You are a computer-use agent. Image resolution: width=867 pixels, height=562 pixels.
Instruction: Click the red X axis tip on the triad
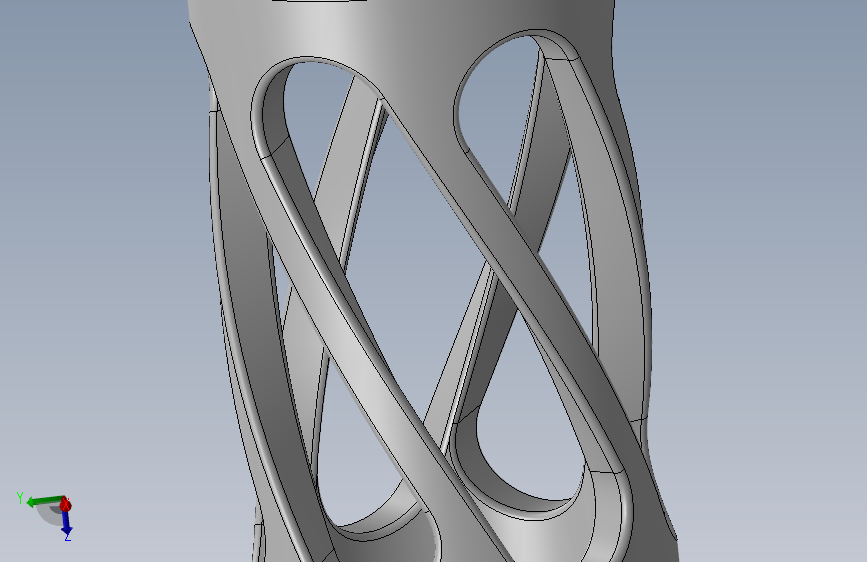coord(66,504)
